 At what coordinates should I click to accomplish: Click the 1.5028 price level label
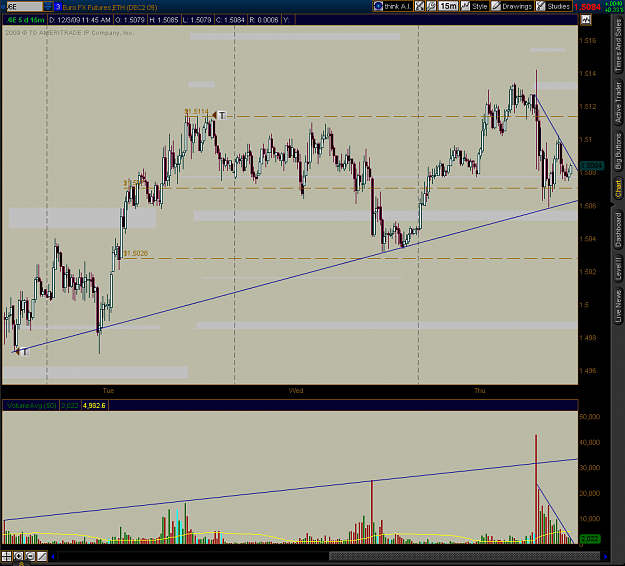(x=136, y=254)
